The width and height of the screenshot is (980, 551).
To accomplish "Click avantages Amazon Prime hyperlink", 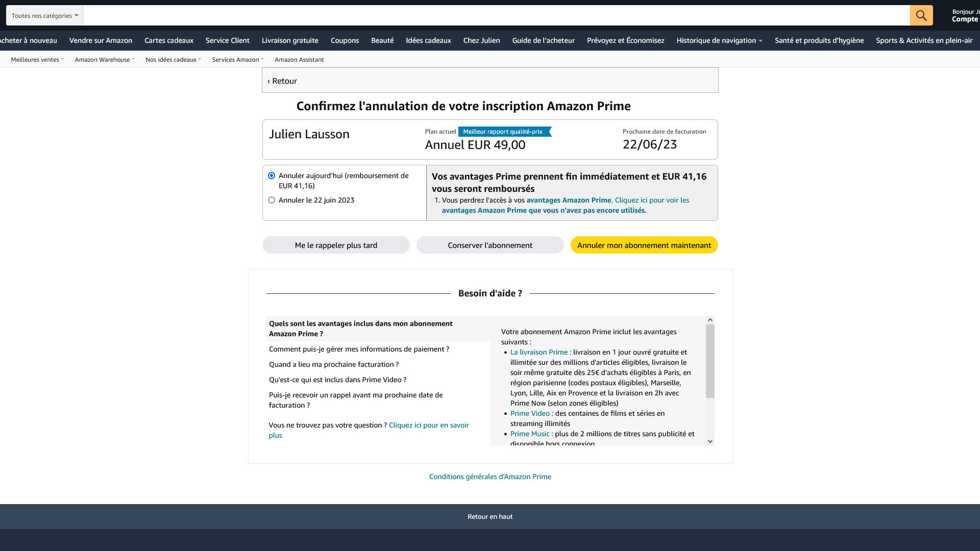I will point(568,200).
